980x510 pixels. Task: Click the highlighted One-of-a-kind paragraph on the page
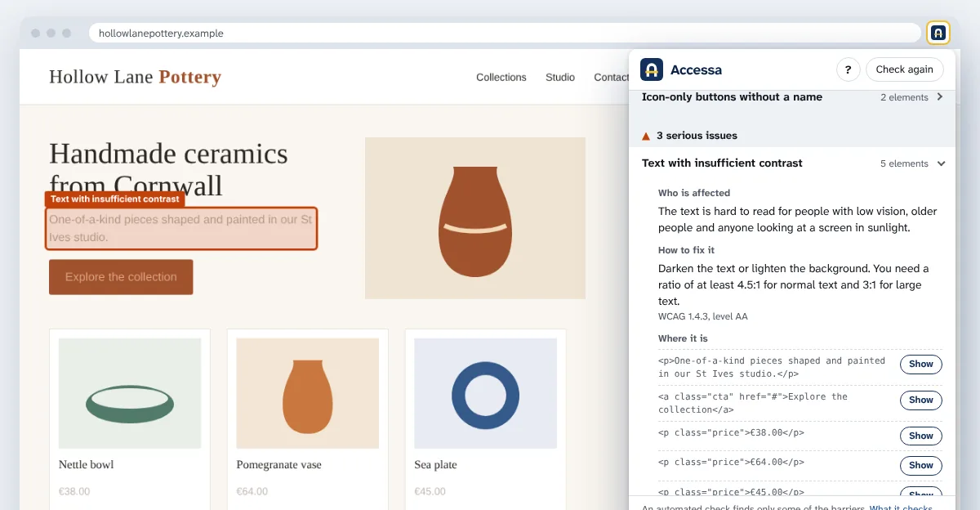click(x=181, y=228)
